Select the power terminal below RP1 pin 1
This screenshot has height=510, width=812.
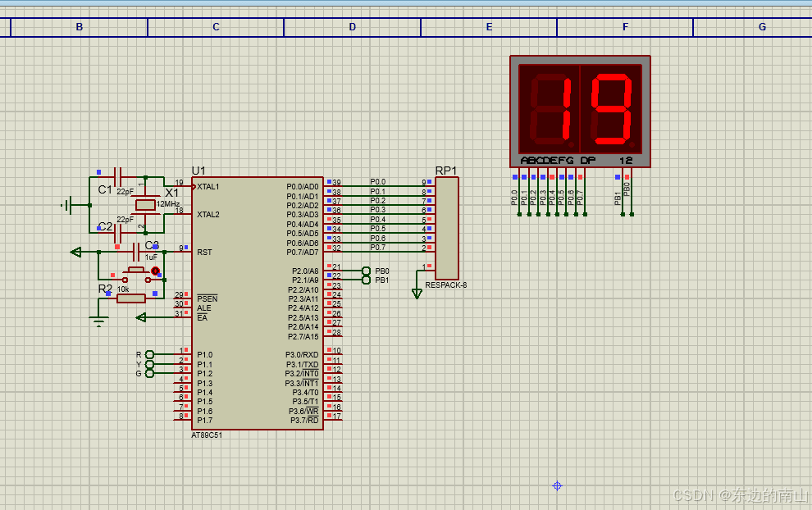(417, 294)
